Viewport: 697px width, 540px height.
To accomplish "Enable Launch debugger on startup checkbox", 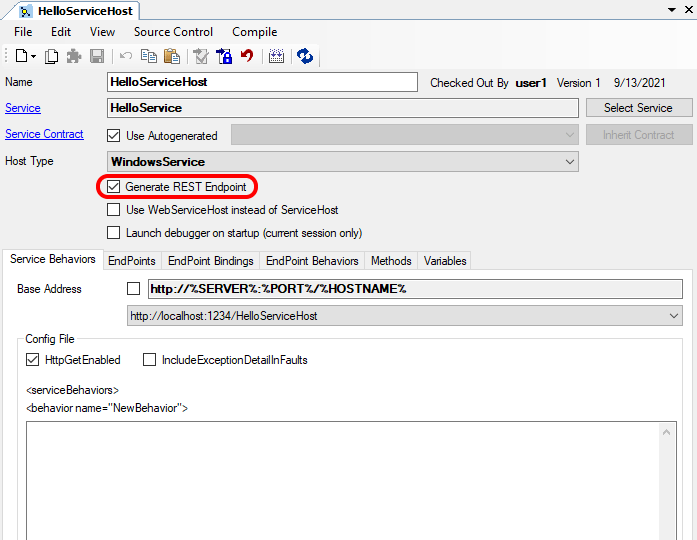I will point(113,233).
